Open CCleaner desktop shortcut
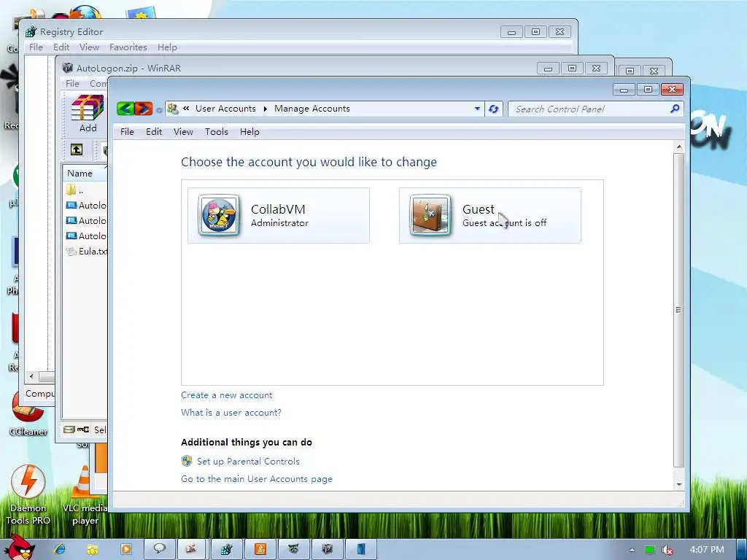This screenshot has width=747, height=560. [x=28, y=413]
